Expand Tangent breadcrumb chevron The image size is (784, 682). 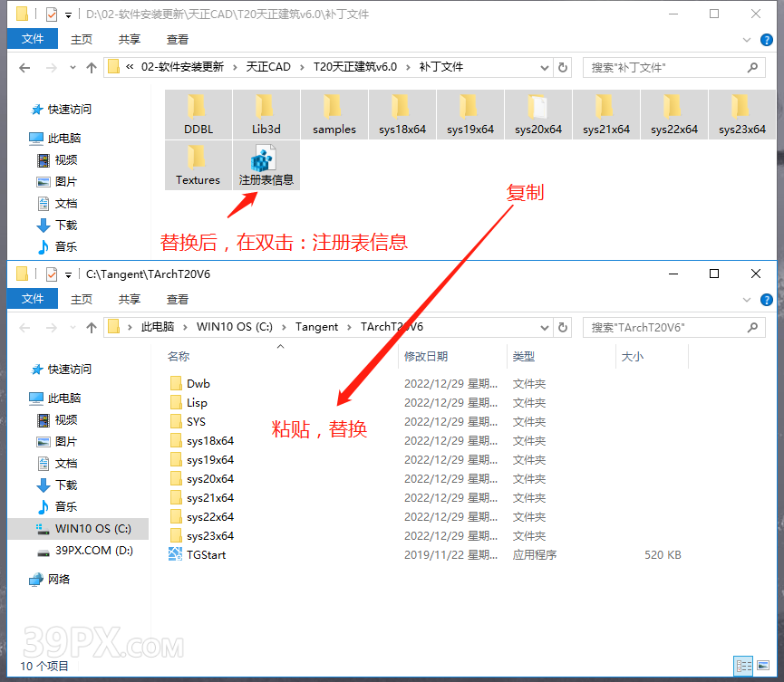(349, 327)
